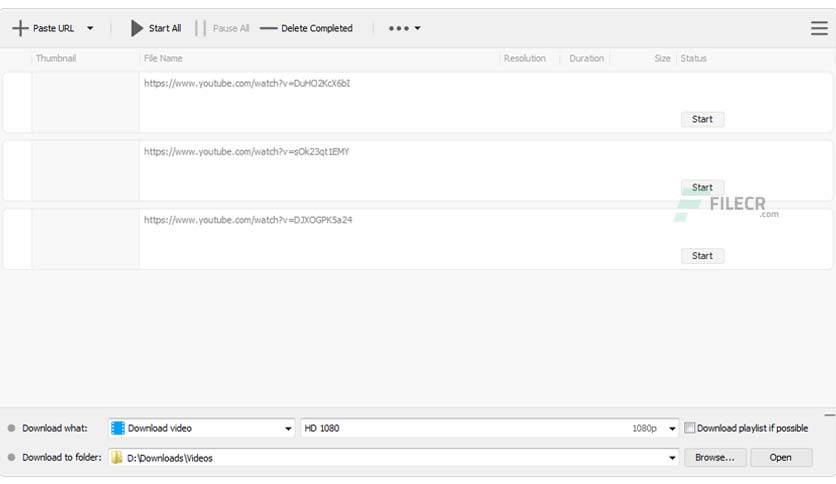836x484 pixels.
Task: Start the sOk23qt1EMY download
Action: (x=702, y=188)
